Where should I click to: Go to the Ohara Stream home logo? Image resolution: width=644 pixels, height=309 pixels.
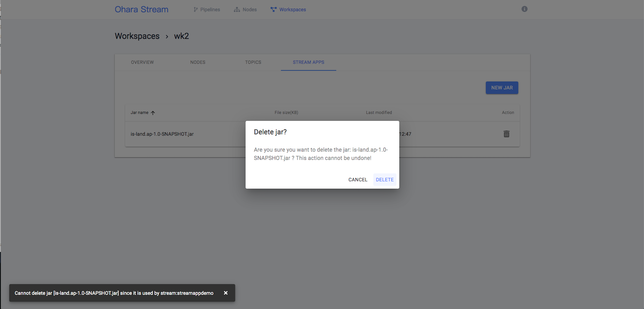tap(141, 9)
